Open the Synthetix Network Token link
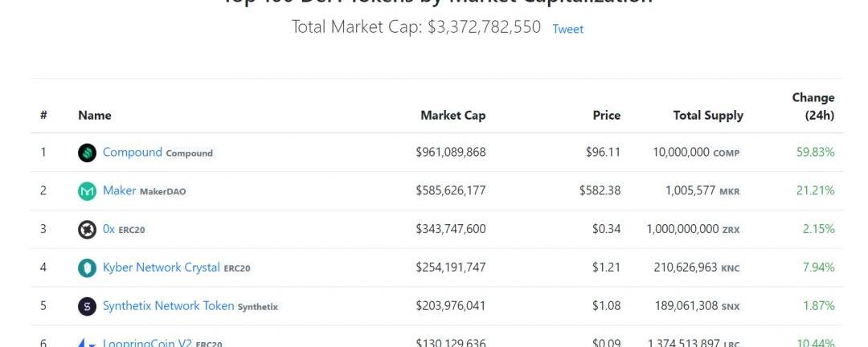This screenshot has width=868, height=347. pyautogui.click(x=168, y=305)
